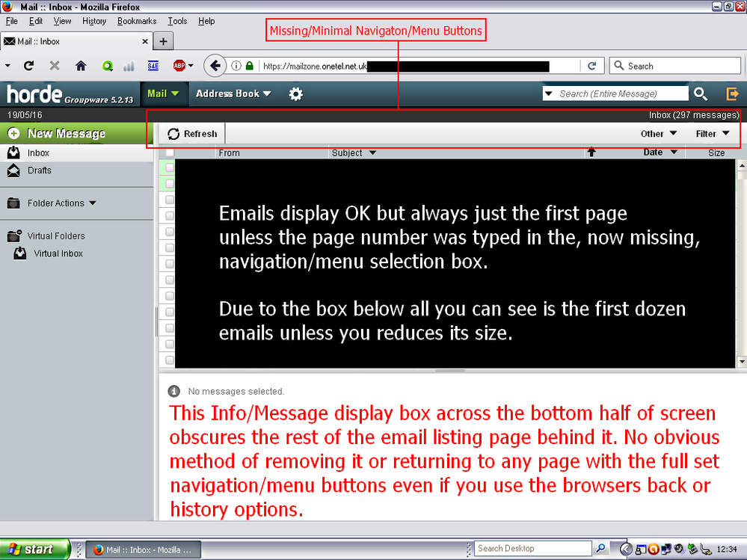Open Horde settings gear icon
This screenshot has width=747, height=560.
[x=296, y=93]
